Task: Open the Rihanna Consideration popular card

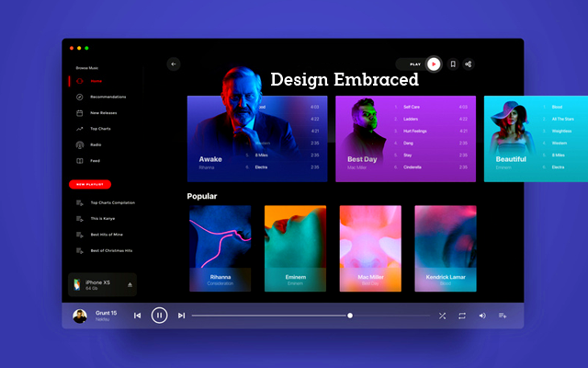Action: (220, 248)
